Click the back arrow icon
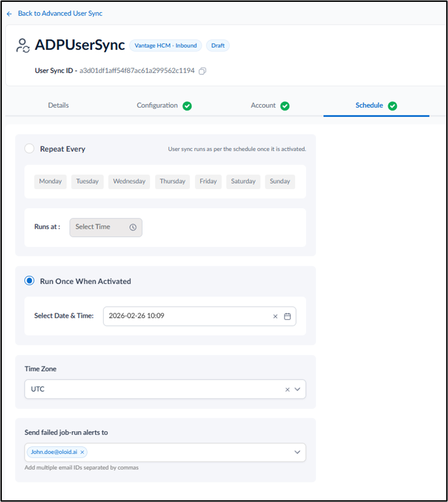This screenshot has height=502, width=448. [9, 14]
